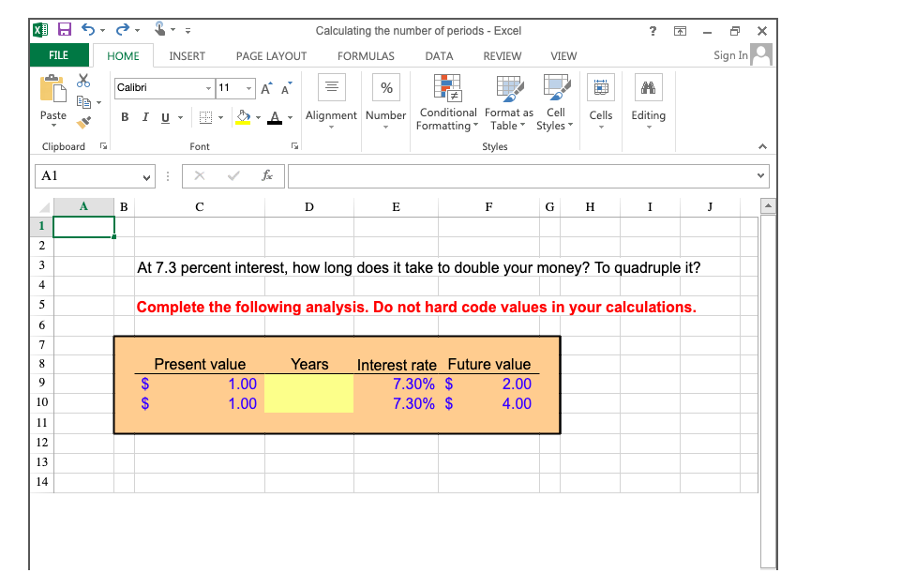Open the Cells group
The image size is (901, 588).
(601, 101)
